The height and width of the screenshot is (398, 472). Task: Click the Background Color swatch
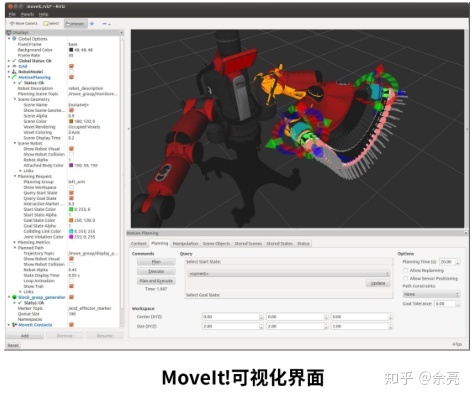(x=71, y=50)
